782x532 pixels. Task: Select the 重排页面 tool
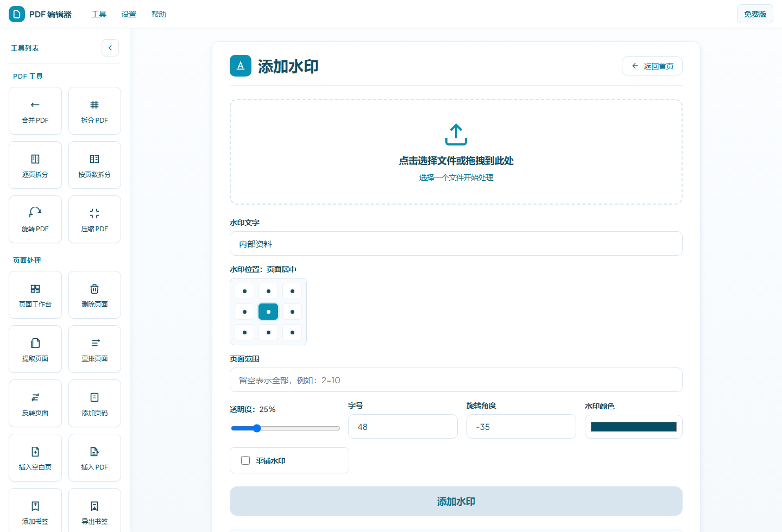(94, 349)
